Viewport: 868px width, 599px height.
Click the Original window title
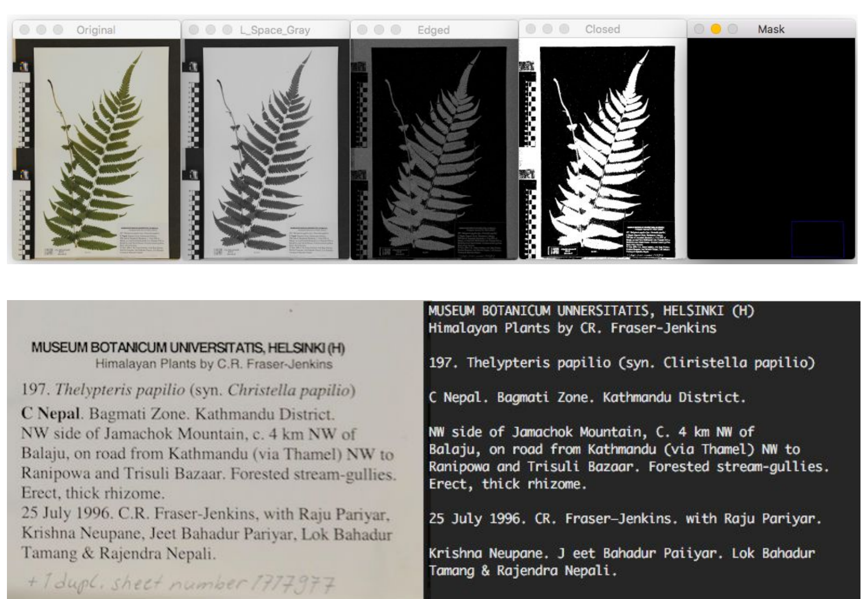[96, 30]
